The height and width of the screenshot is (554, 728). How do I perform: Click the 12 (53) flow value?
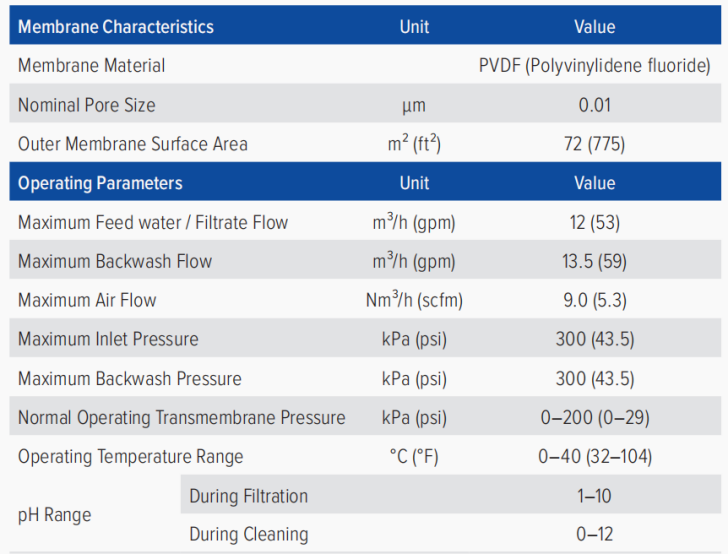(595, 222)
